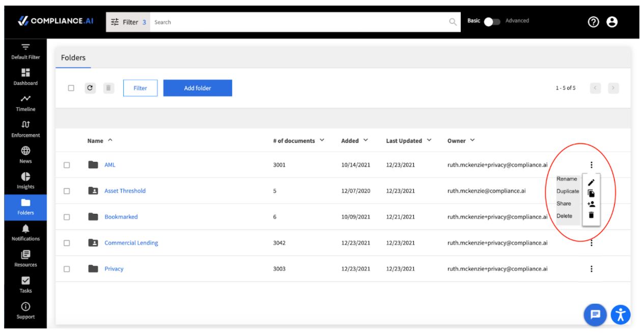Go to Dashboard in the sidebar
Viewport: 644px width, 333px height.
pyautogui.click(x=25, y=77)
